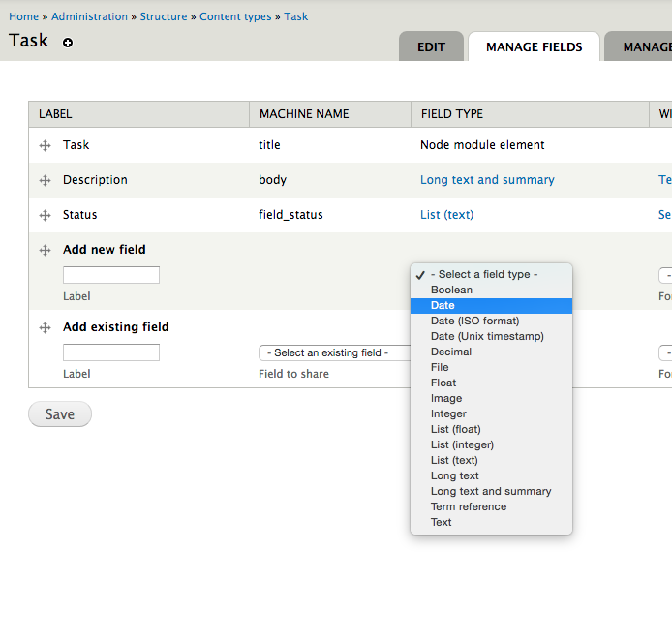672x643 pixels.
Task: Choose List (text) in the dropdown list
Action: click(491, 460)
